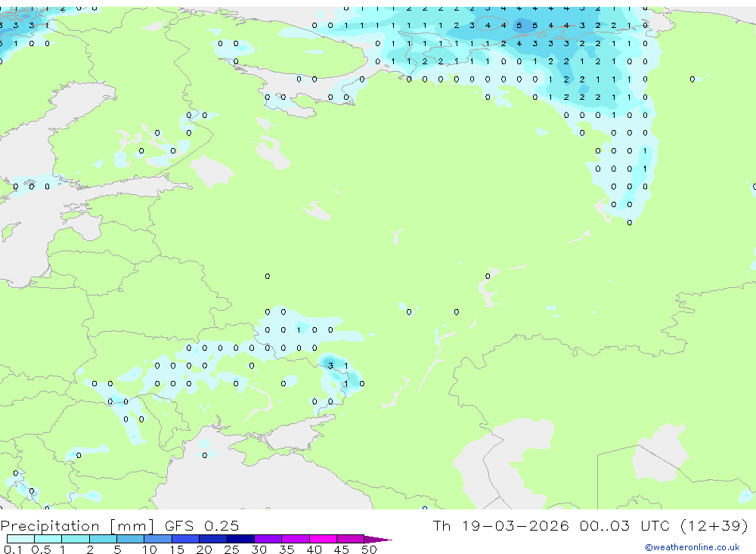Click the '20' legend scale label
Screen dimensions: 756x554
click(204, 549)
